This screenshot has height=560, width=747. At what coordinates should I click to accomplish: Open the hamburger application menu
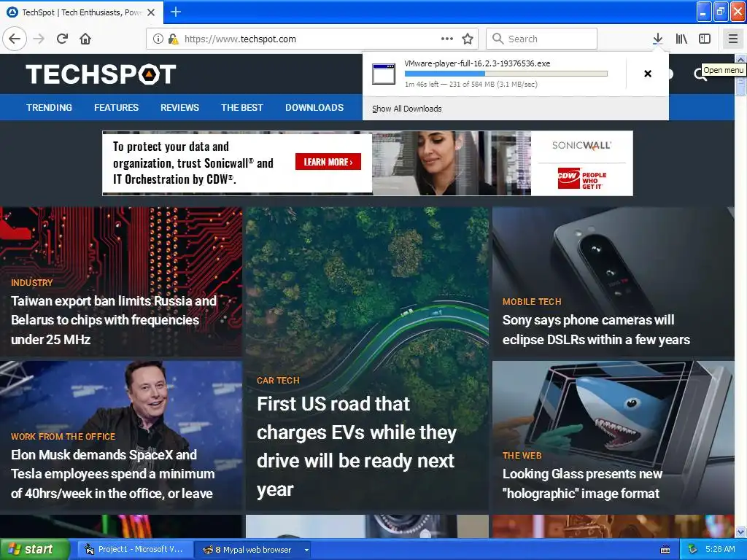[732, 39]
